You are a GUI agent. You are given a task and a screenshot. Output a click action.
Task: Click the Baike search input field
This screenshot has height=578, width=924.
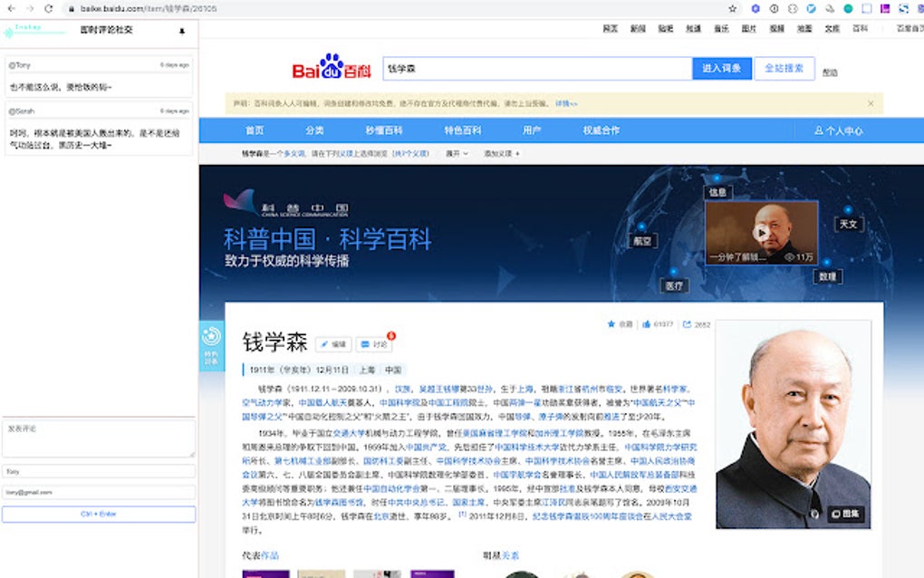tap(537, 68)
